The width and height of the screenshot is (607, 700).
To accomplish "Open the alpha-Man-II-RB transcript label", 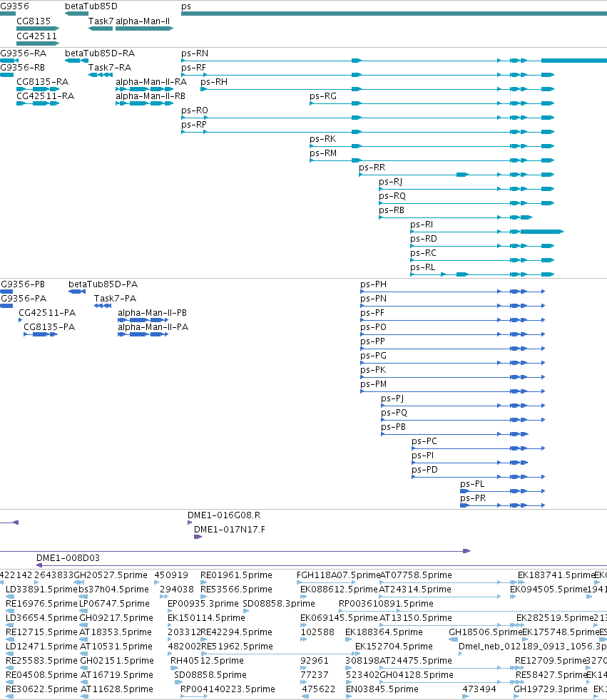I will [151, 96].
